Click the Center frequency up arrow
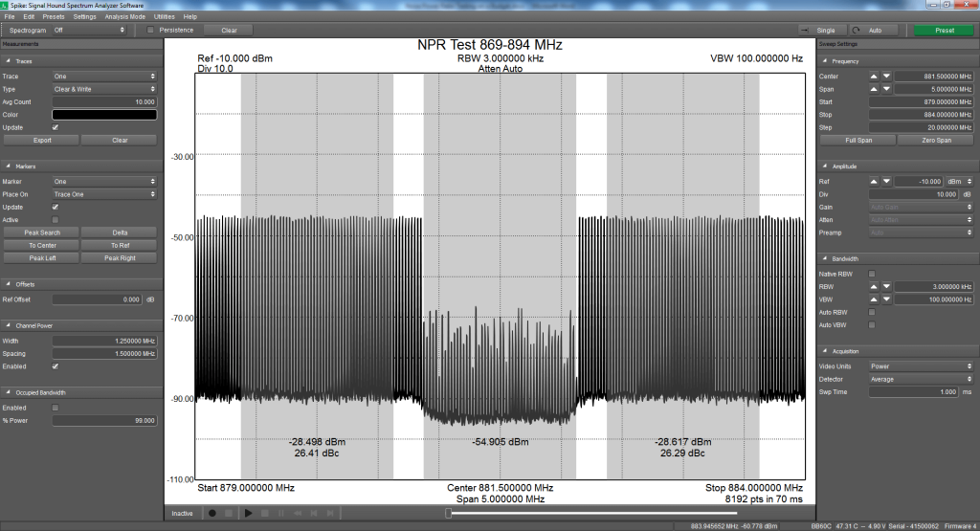The image size is (980, 531). pos(873,76)
